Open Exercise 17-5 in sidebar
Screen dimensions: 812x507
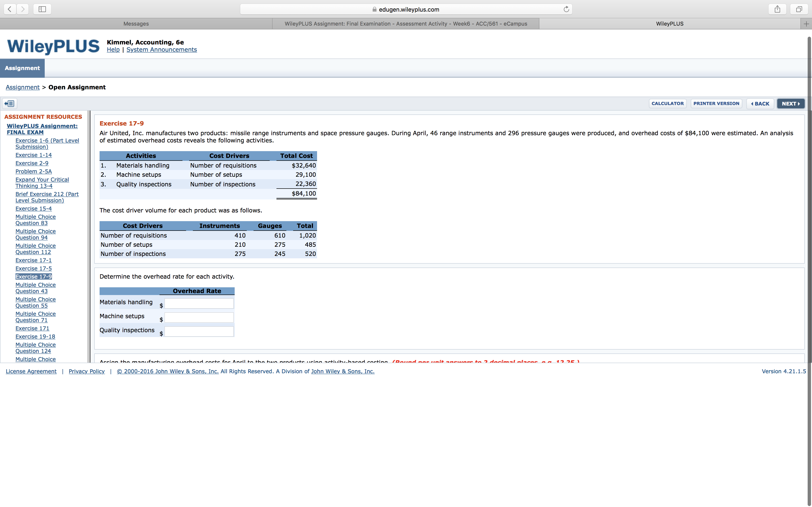pyautogui.click(x=34, y=268)
